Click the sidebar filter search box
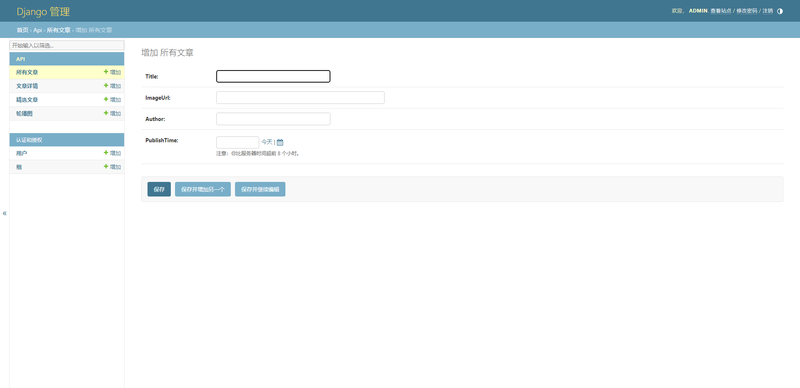 point(67,45)
